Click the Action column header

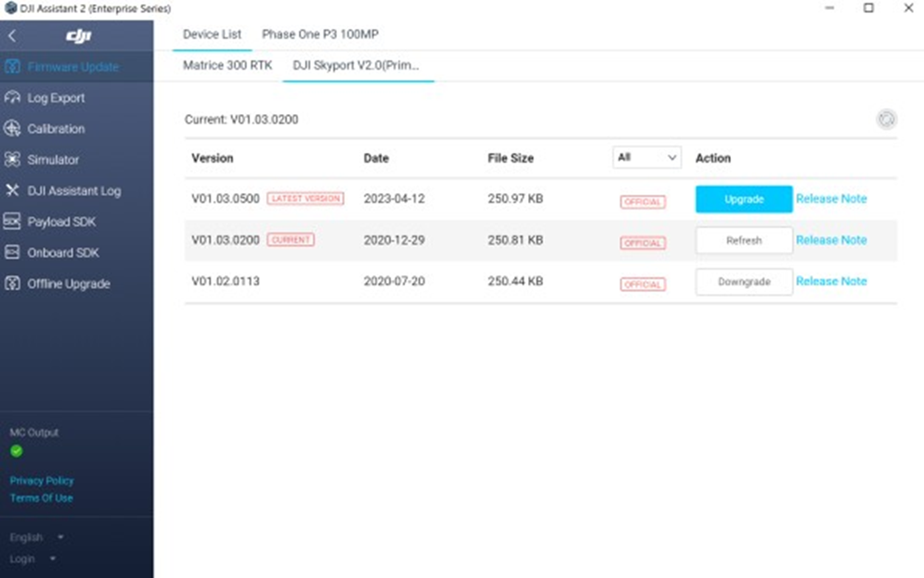pyautogui.click(x=713, y=158)
